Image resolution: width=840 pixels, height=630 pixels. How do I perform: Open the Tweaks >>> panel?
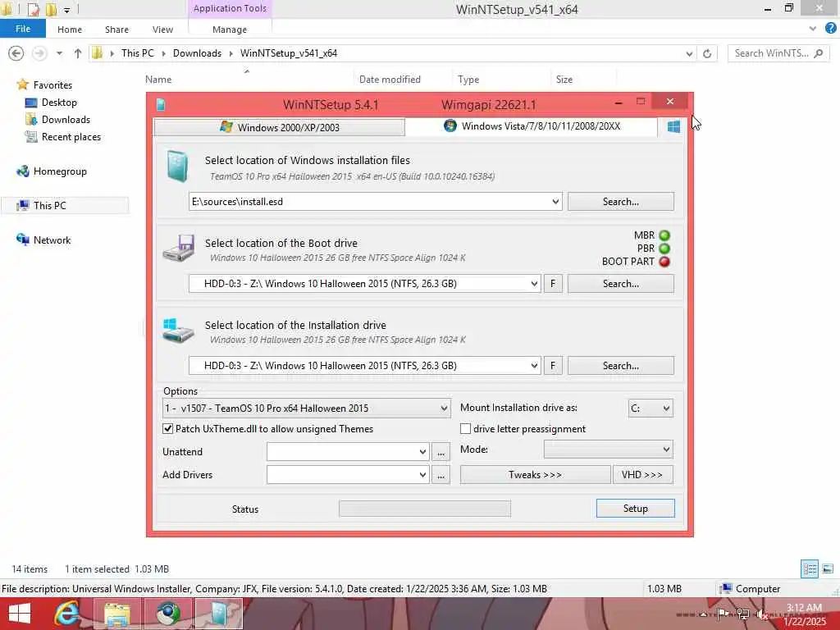[535, 475]
